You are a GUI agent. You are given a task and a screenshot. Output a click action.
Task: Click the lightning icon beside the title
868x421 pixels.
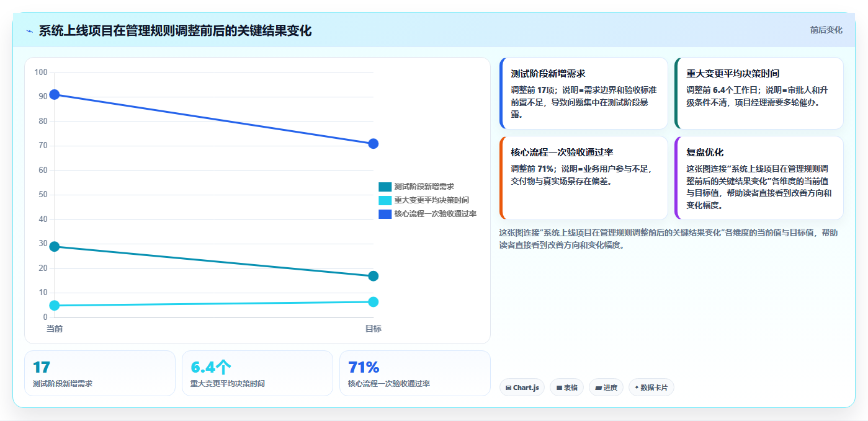click(29, 31)
